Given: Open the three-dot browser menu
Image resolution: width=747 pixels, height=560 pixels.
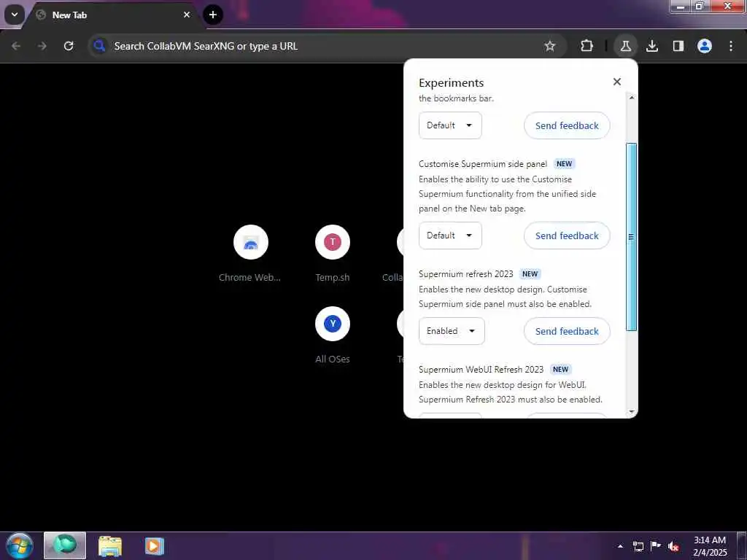Looking at the screenshot, I should pos(731,46).
